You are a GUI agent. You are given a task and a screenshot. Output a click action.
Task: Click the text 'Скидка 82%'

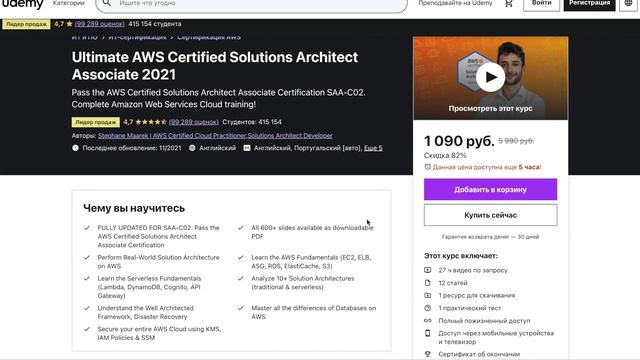point(445,156)
